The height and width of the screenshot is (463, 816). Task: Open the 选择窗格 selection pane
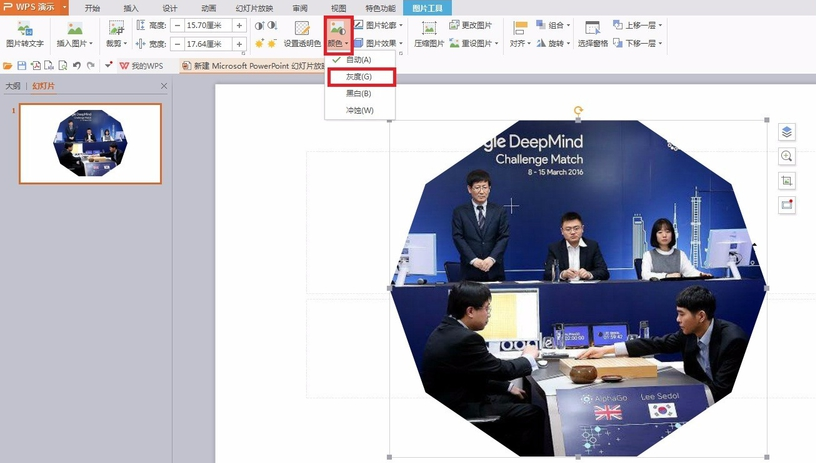coord(592,34)
